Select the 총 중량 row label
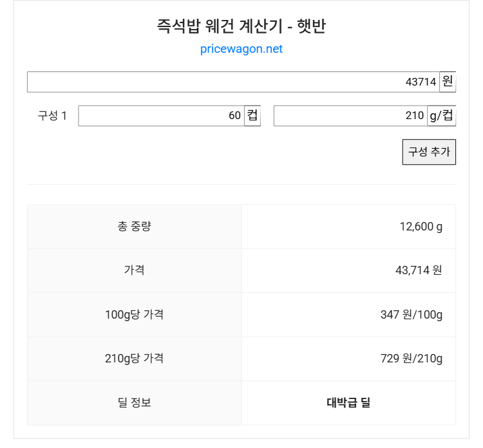The width and height of the screenshot is (483, 448). (x=134, y=227)
